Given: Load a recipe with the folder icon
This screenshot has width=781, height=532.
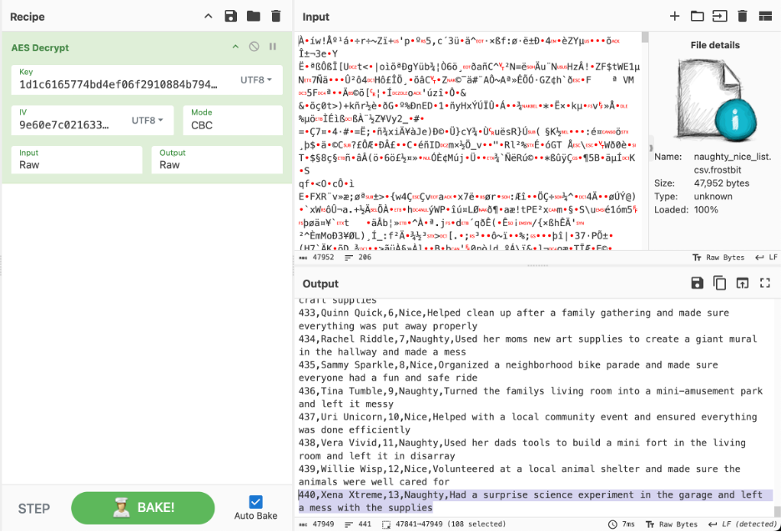Looking at the screenshot, I should (x=253, y=17).
